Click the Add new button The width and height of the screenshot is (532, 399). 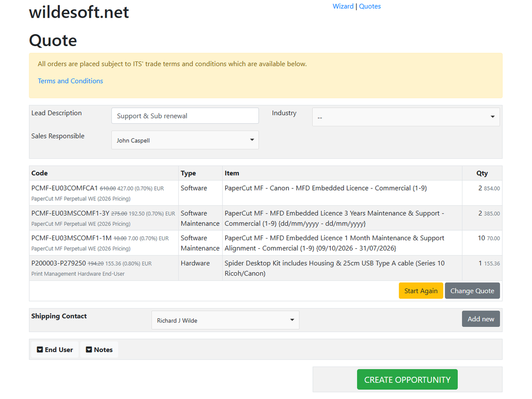click(x=481, y=319)
